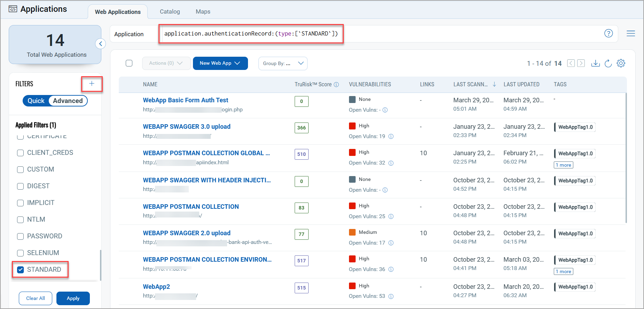The image size is (644, 309).
Task: Open the Actions (0) dropdown
Action: (166, 63)
